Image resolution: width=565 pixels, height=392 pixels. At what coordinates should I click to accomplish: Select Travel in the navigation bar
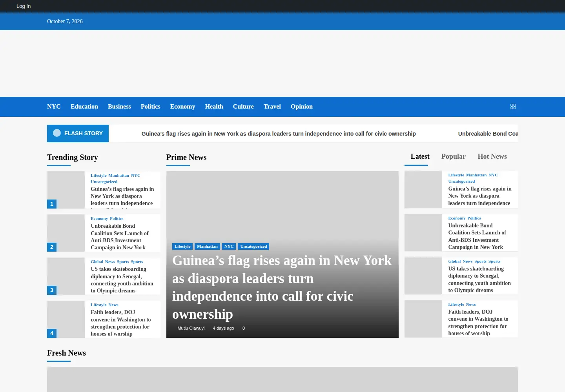tap(272, 107)
